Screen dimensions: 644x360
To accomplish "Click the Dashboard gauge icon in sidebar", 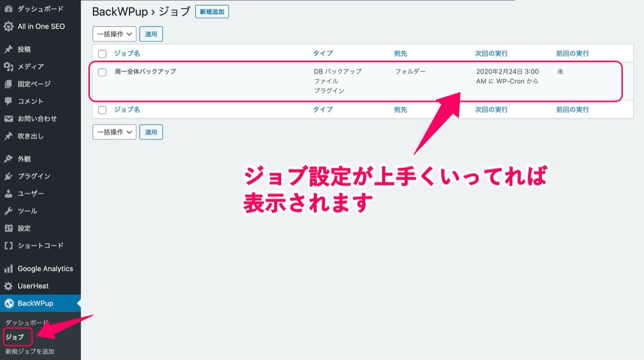I will [x=9, y=9].
